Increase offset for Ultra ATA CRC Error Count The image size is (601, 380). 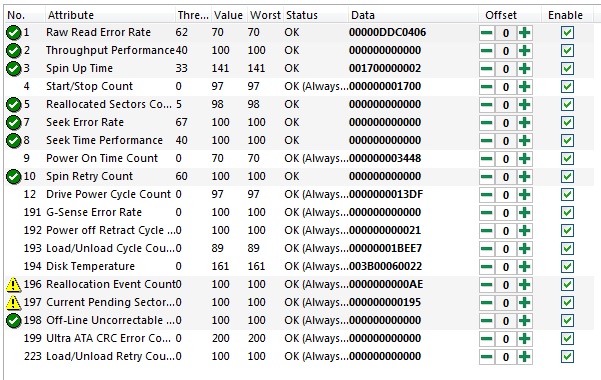[x=524, y=339]
